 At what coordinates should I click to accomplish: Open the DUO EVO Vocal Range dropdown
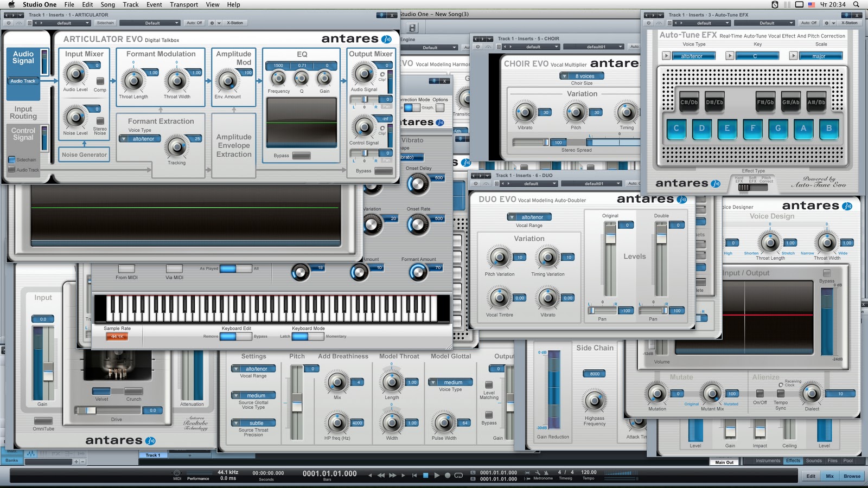tap(529, 217)
